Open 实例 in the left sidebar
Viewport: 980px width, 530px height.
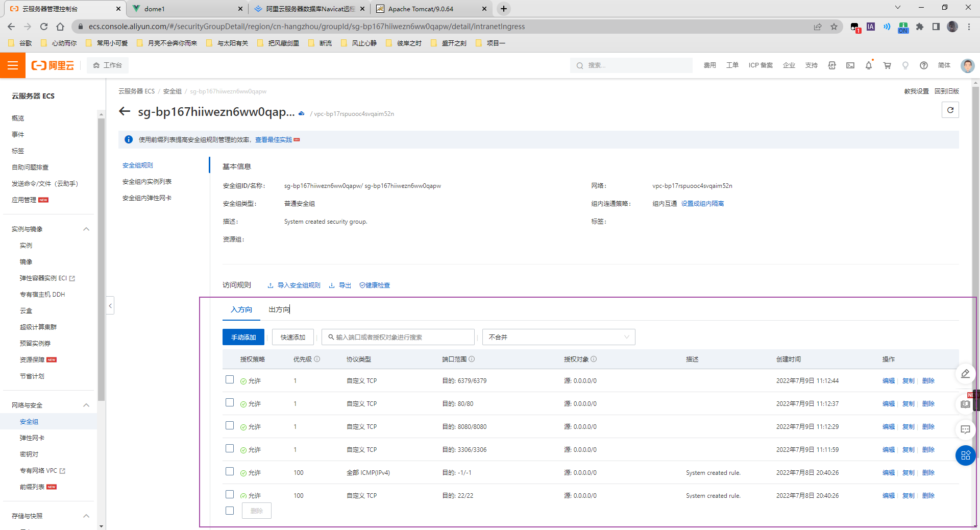[x=26, y=246]
